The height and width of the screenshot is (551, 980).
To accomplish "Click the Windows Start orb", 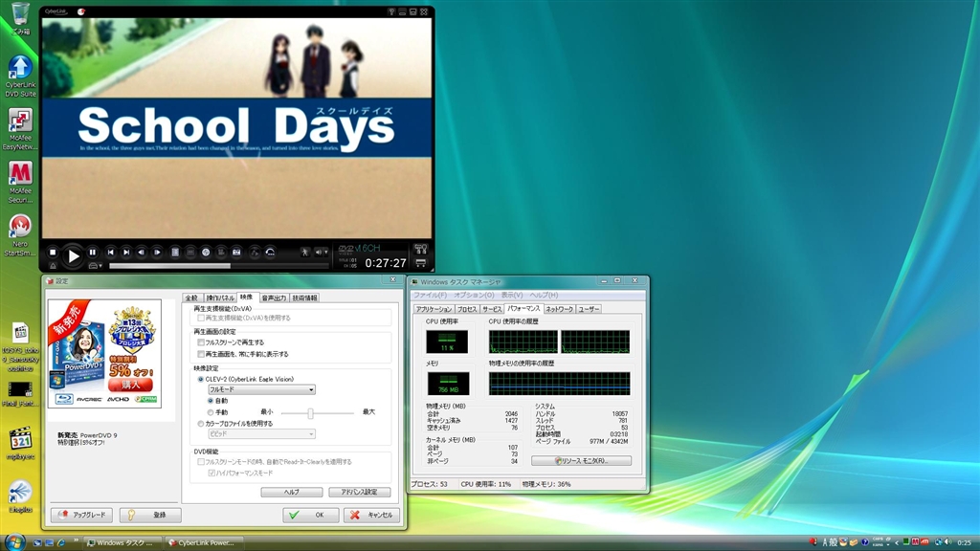I will (13, 541).
